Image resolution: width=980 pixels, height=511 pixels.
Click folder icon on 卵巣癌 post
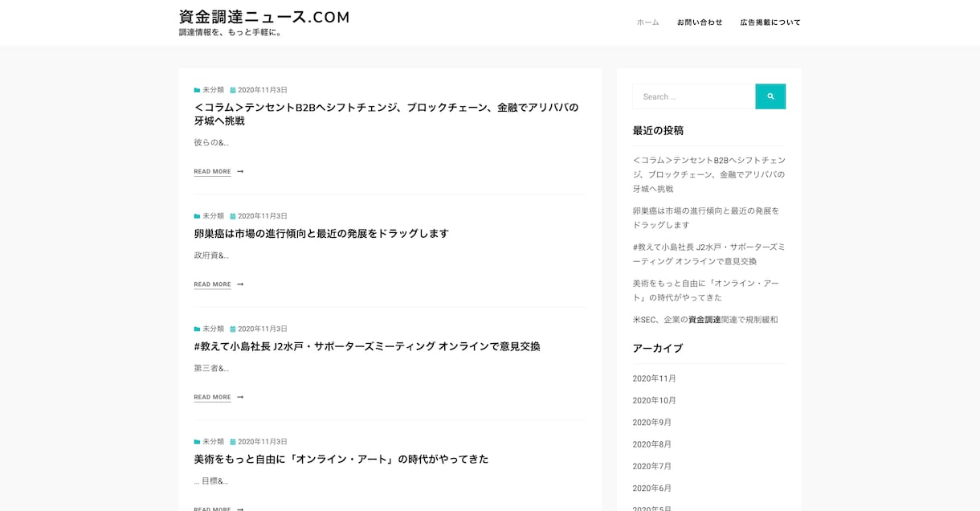pos(197,216)
